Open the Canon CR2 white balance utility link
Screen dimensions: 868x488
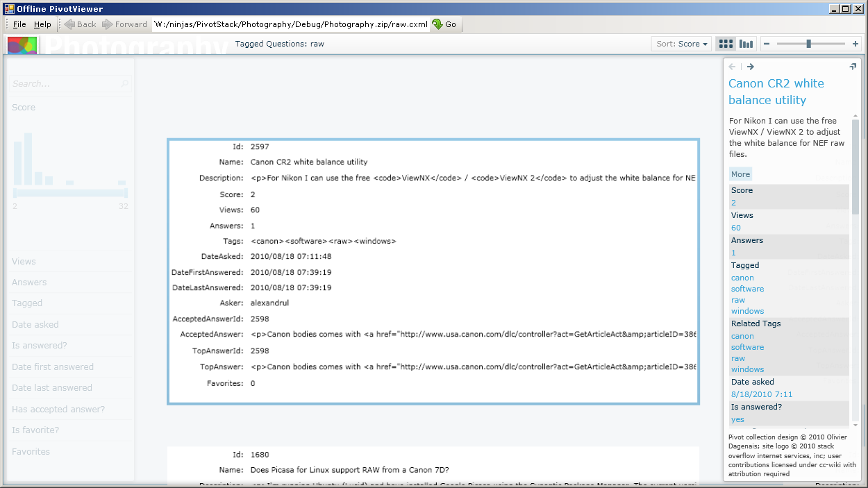click(776, 92)
